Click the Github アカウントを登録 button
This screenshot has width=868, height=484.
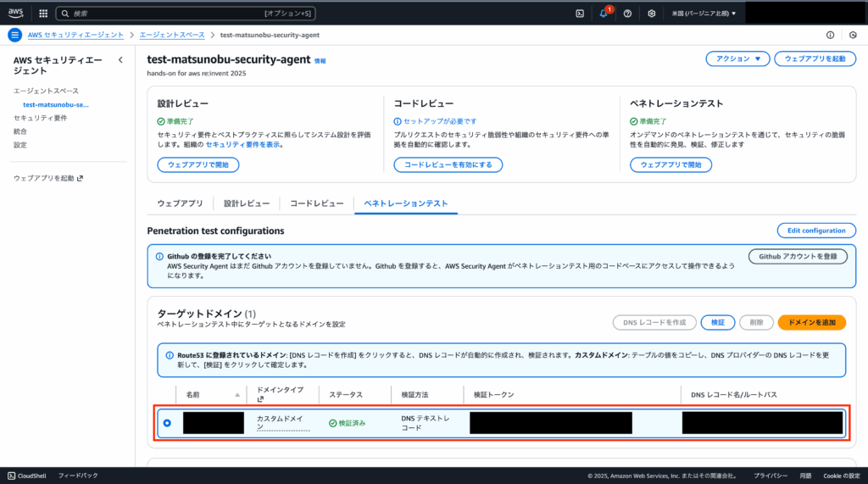[x=797, y=256]
